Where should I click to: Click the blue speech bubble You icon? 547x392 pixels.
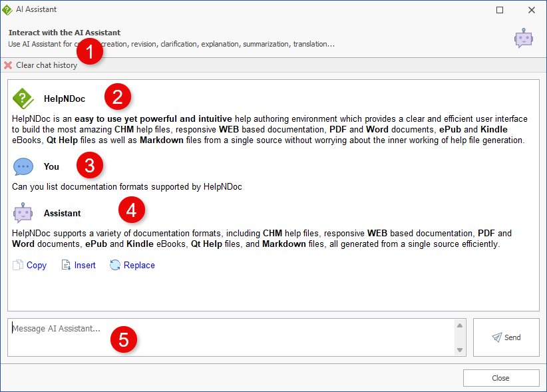click(23, 166)
